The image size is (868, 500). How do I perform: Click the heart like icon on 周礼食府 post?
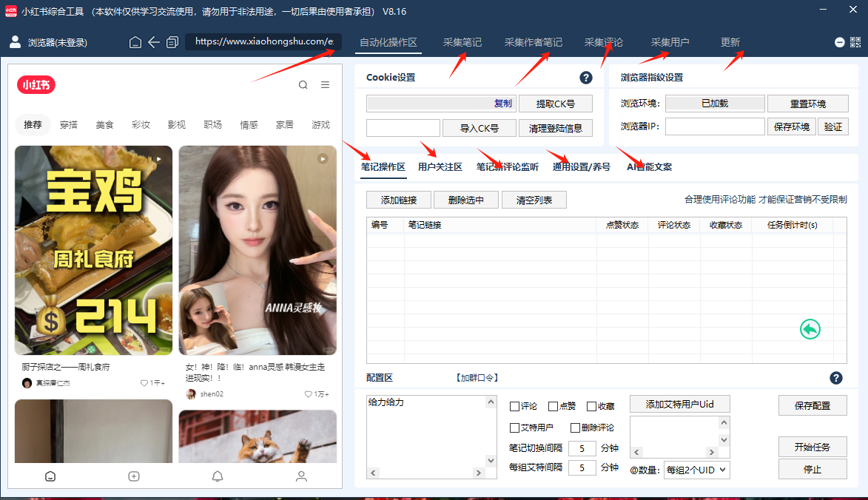click(x=144, y=382)
